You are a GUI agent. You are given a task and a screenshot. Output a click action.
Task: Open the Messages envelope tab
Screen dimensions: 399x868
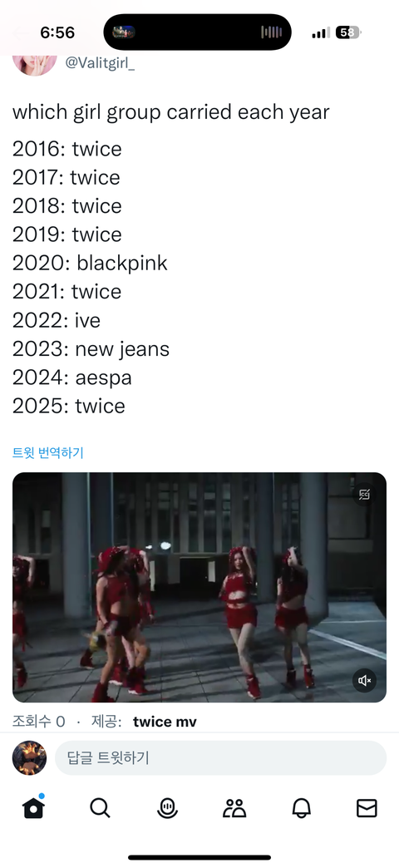pos(367,808)
